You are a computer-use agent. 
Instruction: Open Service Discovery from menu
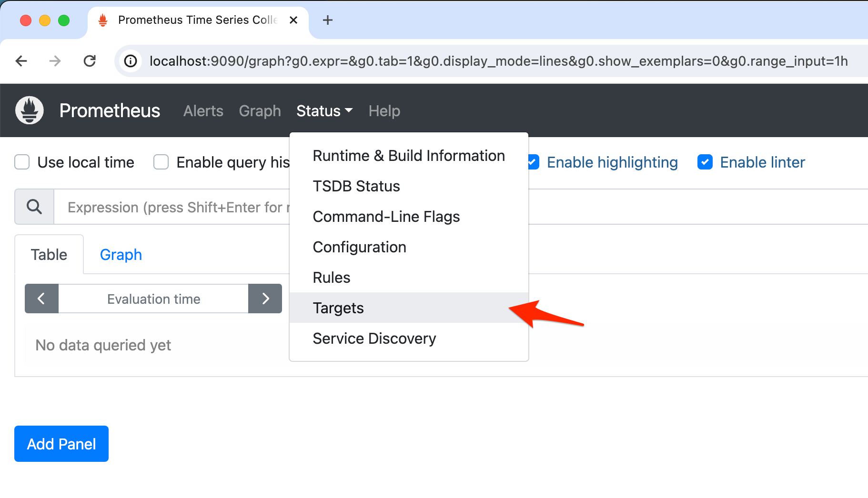click(x=409, y=339)
